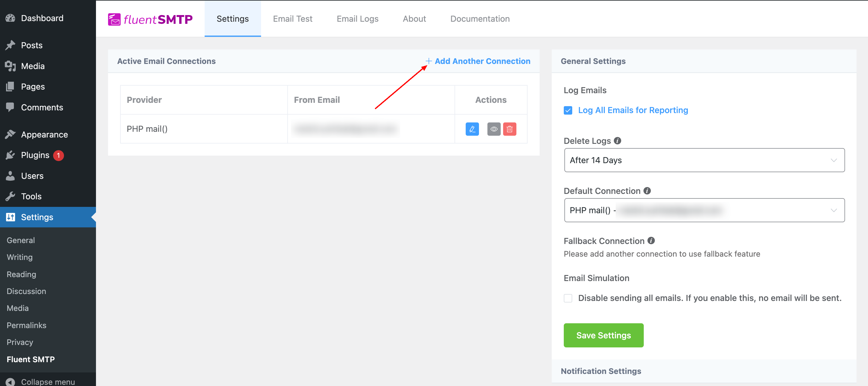Viewport: 868px width, 386px height.
Task: Delete the PHP mail() connection
Action: pyautogui.click(x=509, y=129)
